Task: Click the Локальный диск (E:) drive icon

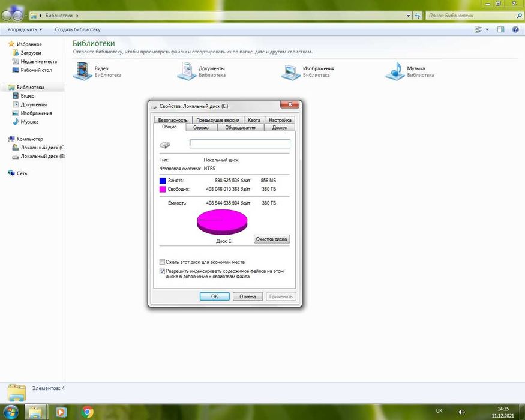Action: click(16, 157)
